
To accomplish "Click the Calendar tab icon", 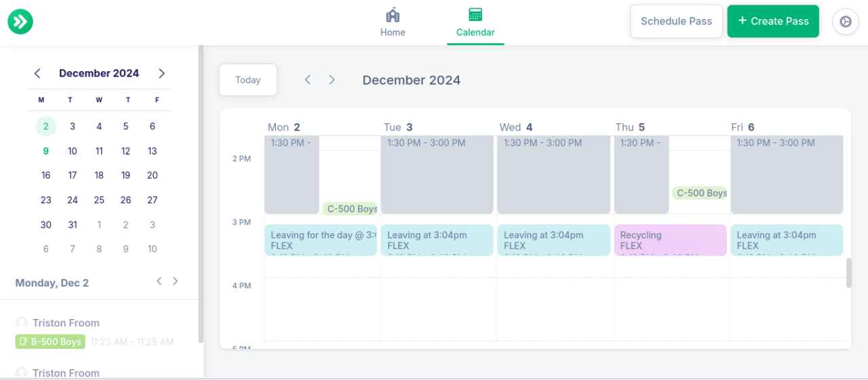I will tap(475, 15).
